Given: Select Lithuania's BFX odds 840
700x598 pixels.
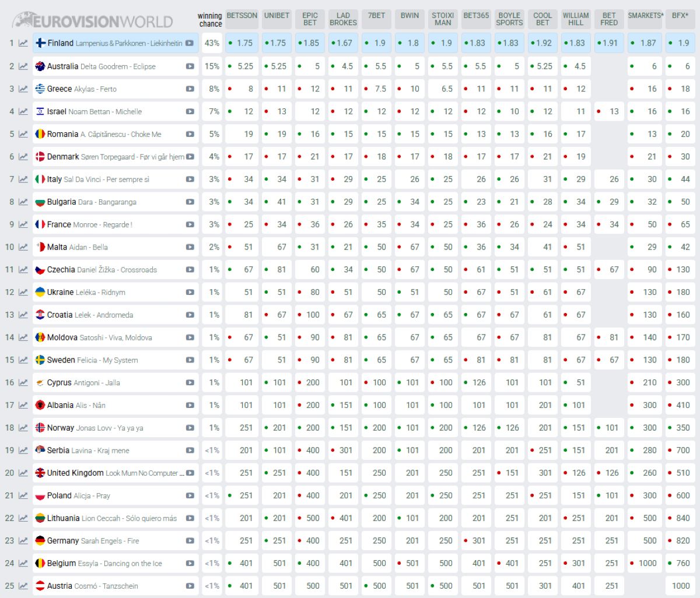Looking at the screenshot, I should click(x=680, y=518).
